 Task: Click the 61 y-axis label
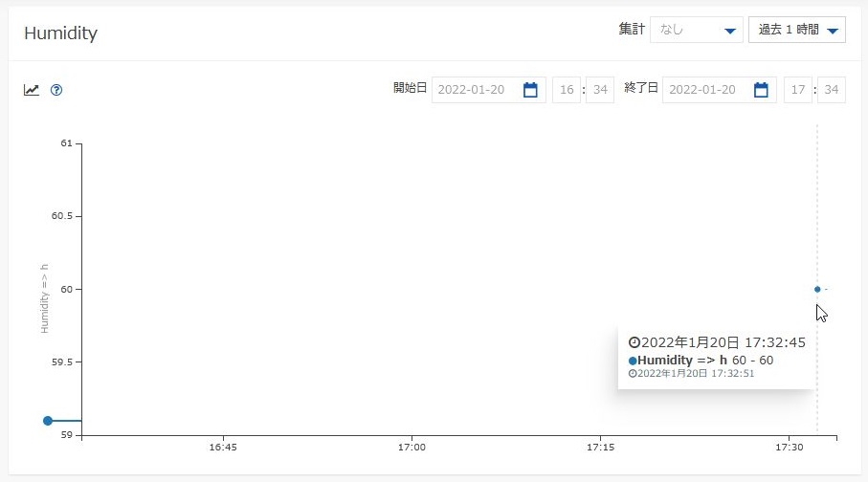click(x=66, y=143)
